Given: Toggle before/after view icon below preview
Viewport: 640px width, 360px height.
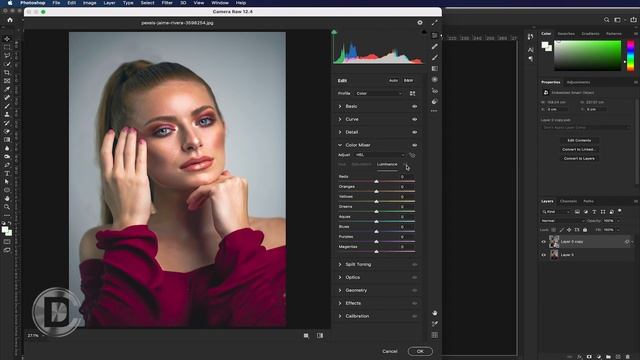Looking at the screenshot, I should (x=320, y=336).
